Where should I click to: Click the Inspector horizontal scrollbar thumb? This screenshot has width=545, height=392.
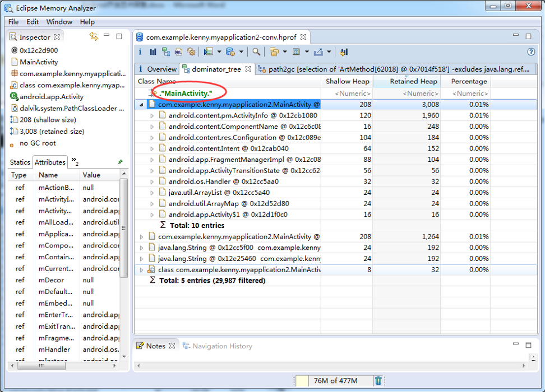click(x=41, y=366)
